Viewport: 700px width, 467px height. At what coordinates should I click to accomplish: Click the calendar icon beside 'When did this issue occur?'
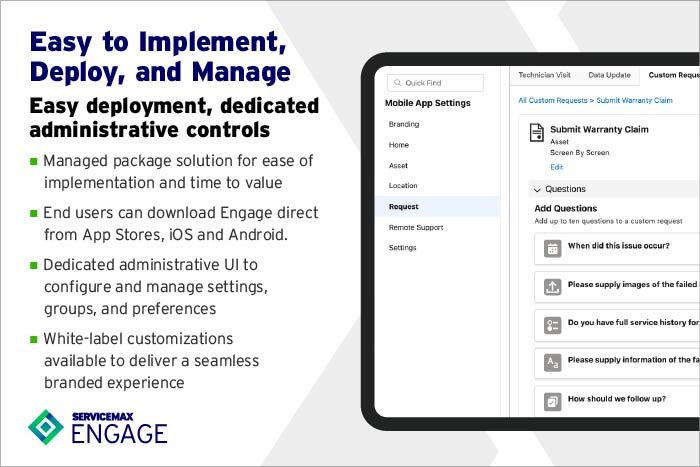(x=552, y=245)
